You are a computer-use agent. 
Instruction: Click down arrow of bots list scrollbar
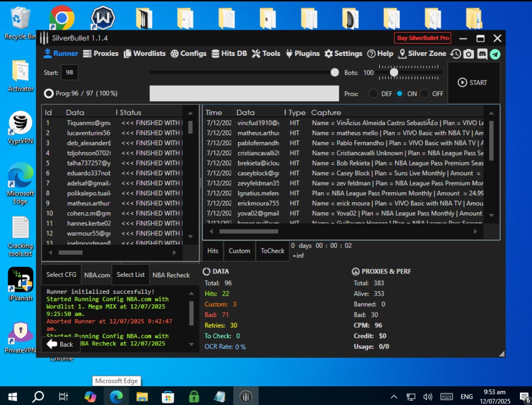190,236
